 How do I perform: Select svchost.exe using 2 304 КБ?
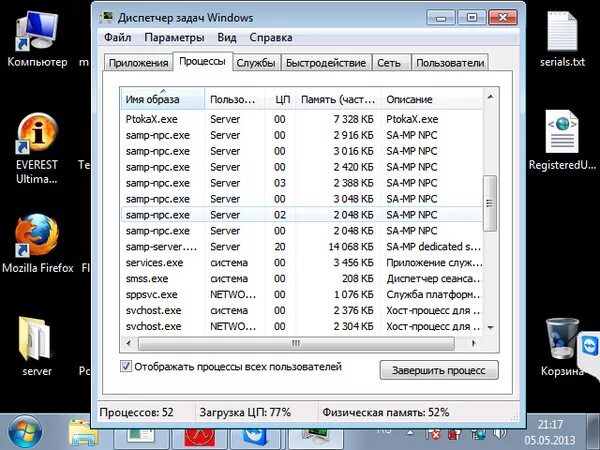coord(302,326)
